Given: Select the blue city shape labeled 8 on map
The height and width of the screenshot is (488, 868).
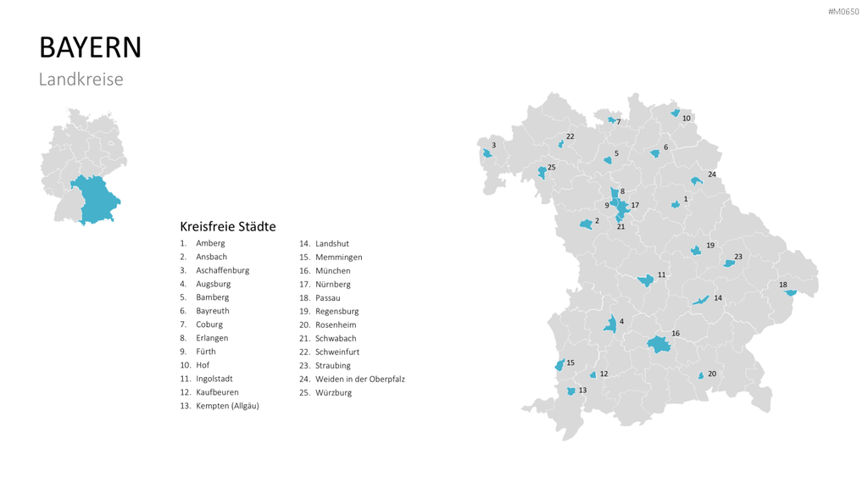Looking at the screenshot, I should [x=615, y=193].
